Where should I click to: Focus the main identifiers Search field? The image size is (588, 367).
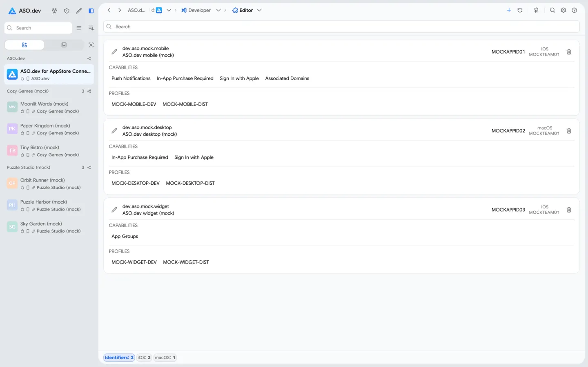(x=341, y=27)
